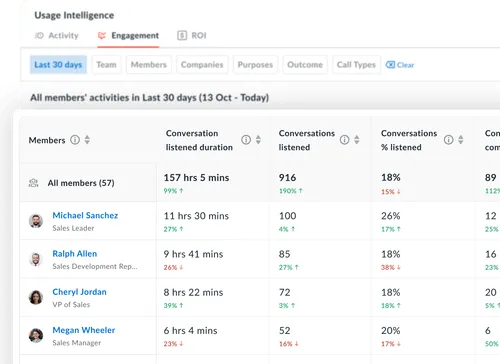Click Michael Sanchez's avatar
The height and width of the screenshot is (364, 500).
click(x=36, y=221)
